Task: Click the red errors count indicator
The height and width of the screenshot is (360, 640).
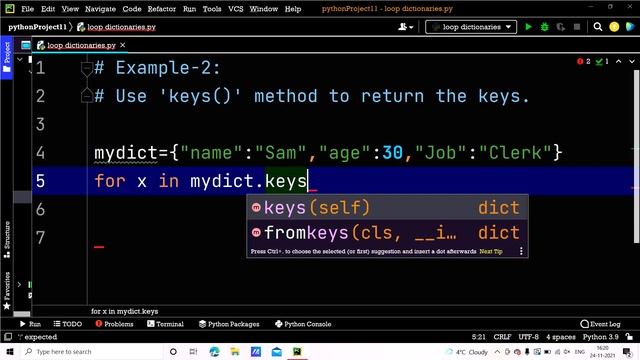Action: coord(584,61)
